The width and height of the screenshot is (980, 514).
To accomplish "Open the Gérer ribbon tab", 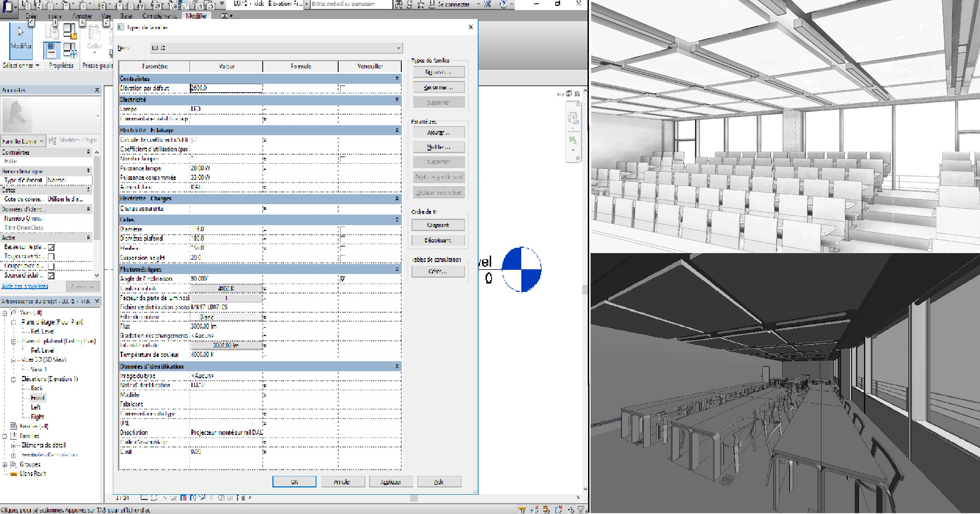I will click(126, 16).
